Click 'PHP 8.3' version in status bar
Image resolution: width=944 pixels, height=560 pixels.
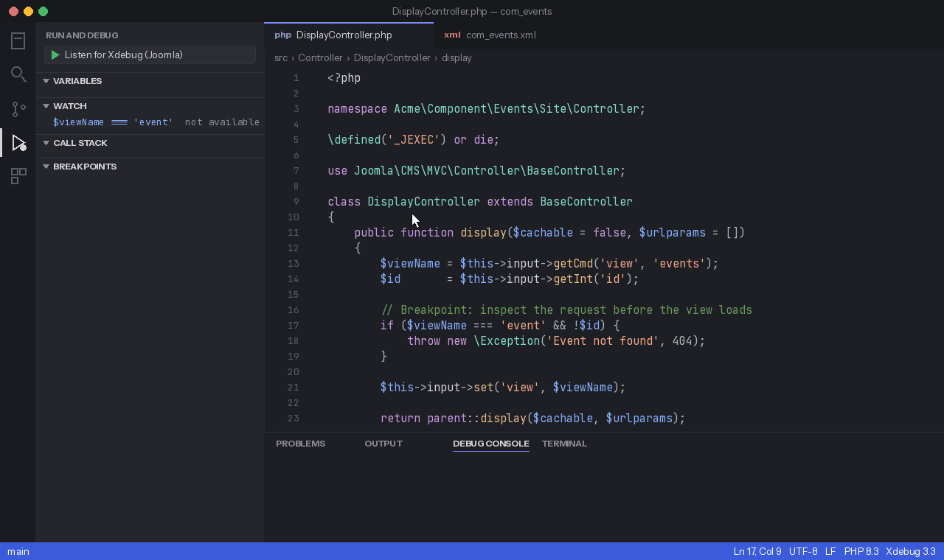861,551
